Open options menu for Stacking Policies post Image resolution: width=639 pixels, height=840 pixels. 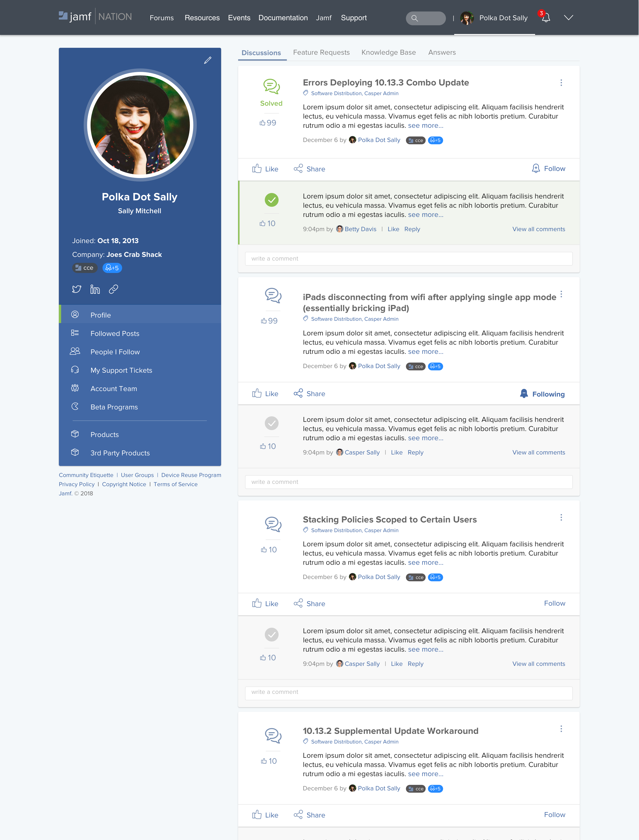pos(561,518)
